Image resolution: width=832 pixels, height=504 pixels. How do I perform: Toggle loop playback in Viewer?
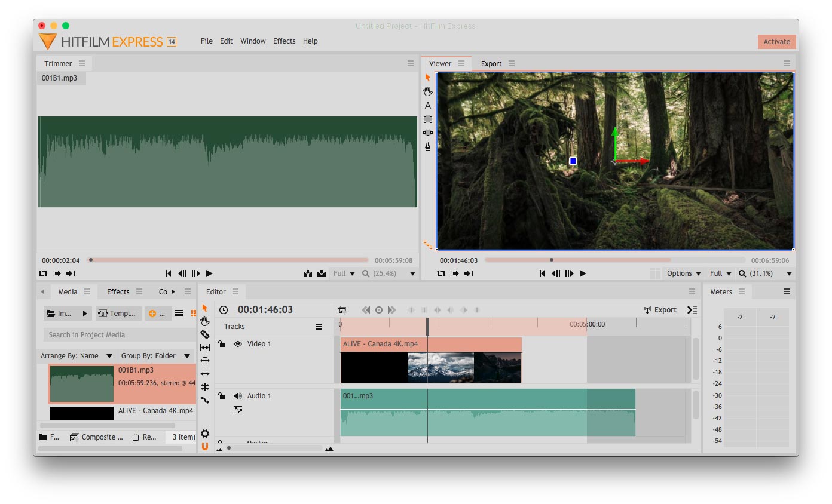point(441,273)
